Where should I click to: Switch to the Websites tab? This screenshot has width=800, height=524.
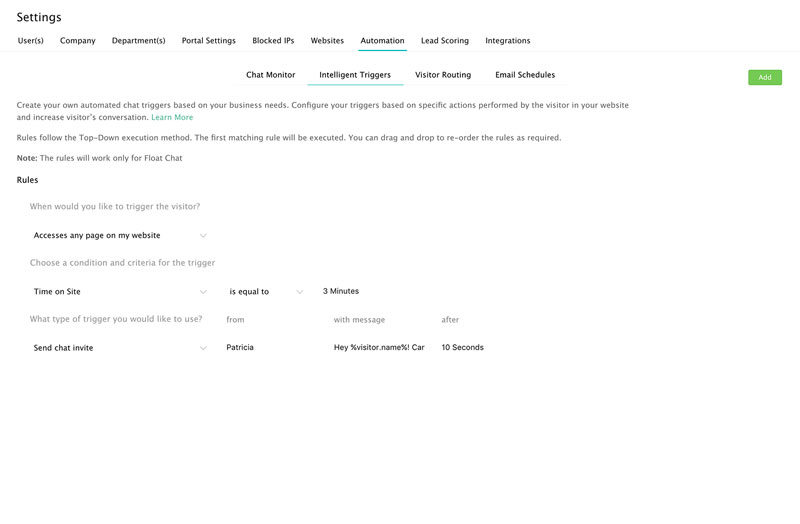tap(327, 41)
